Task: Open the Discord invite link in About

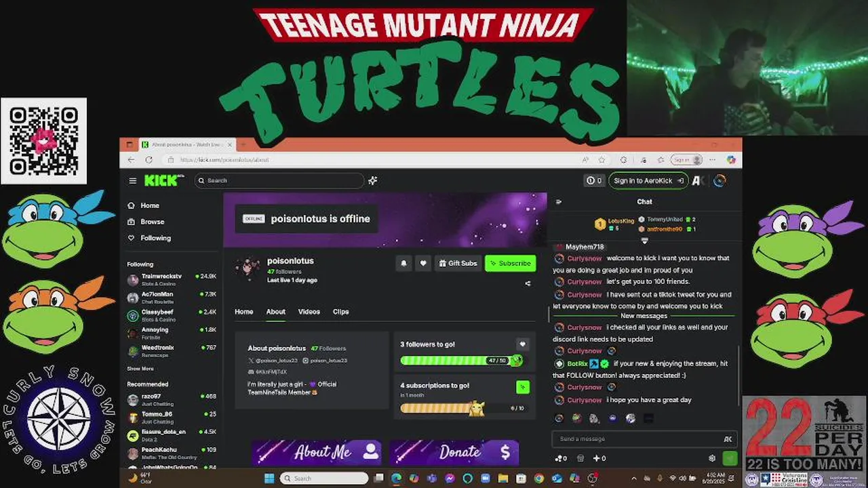Action: click(267, 372)
